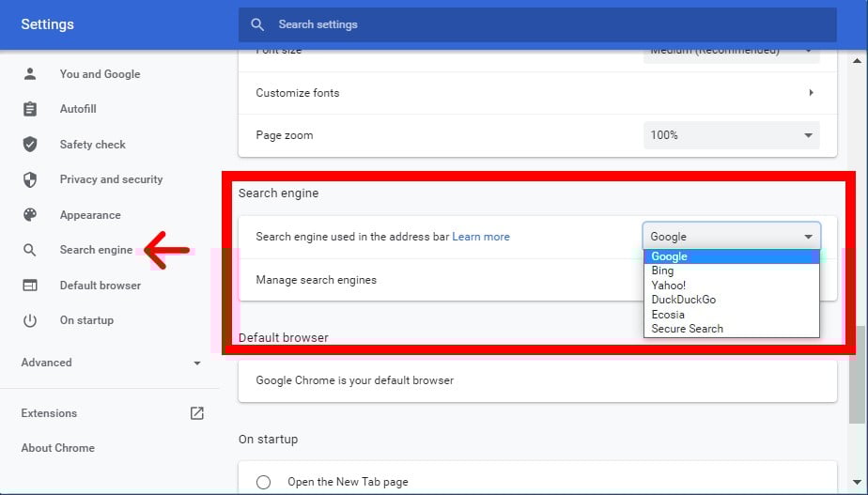This screenshot has width=868, height=495.
Task: Click the scrollbar up arrow
Action: pyautogui.click(x=857, y=60)
